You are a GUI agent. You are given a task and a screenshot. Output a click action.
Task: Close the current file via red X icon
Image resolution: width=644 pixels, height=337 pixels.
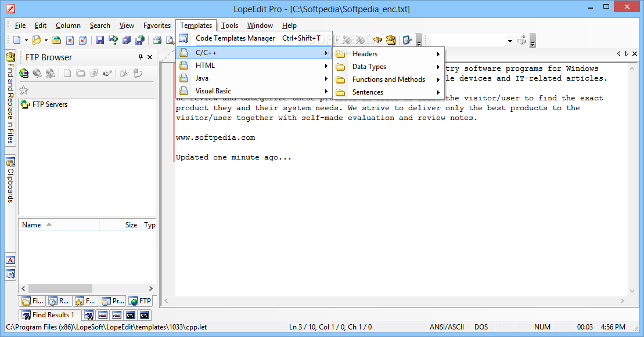coord(70,40)
